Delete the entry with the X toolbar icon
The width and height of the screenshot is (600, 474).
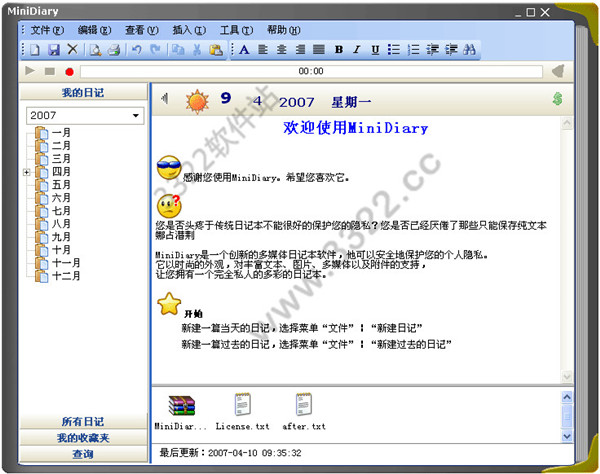click(x=72, y=49)
